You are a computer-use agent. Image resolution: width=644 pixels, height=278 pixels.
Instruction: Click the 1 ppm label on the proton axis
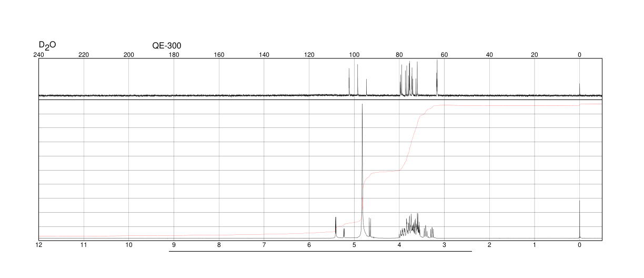(x=535, y=245)
